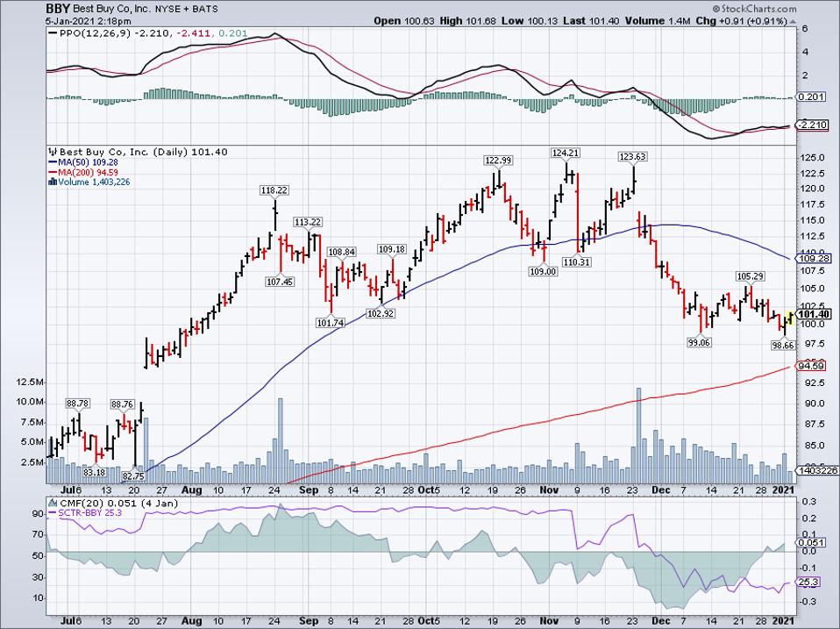Click the 109.28 MA(50) axis tag

[x=814, y=258]
